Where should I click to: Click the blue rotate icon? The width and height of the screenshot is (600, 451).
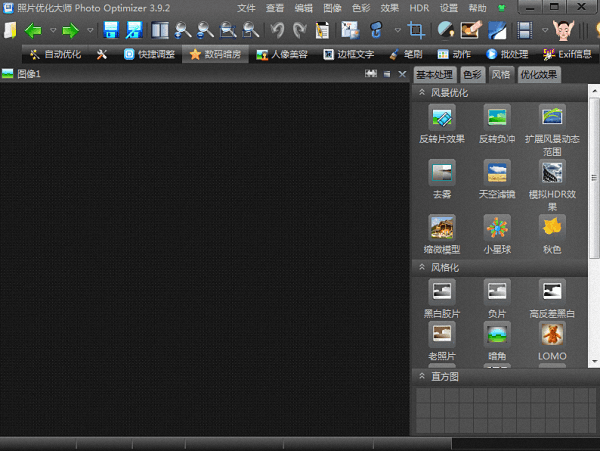376,30
